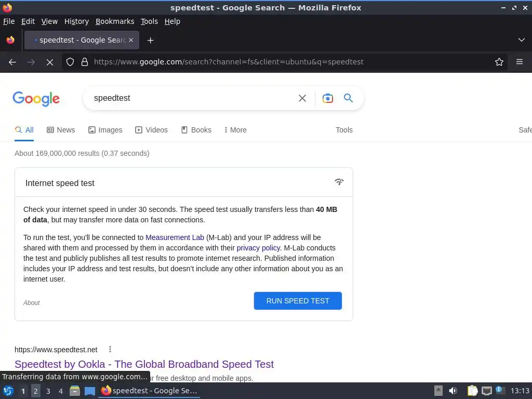The height and width of the screenshot is (399, 532).
Task: Switch to virtual desktop 1
Action: [23, 391]
